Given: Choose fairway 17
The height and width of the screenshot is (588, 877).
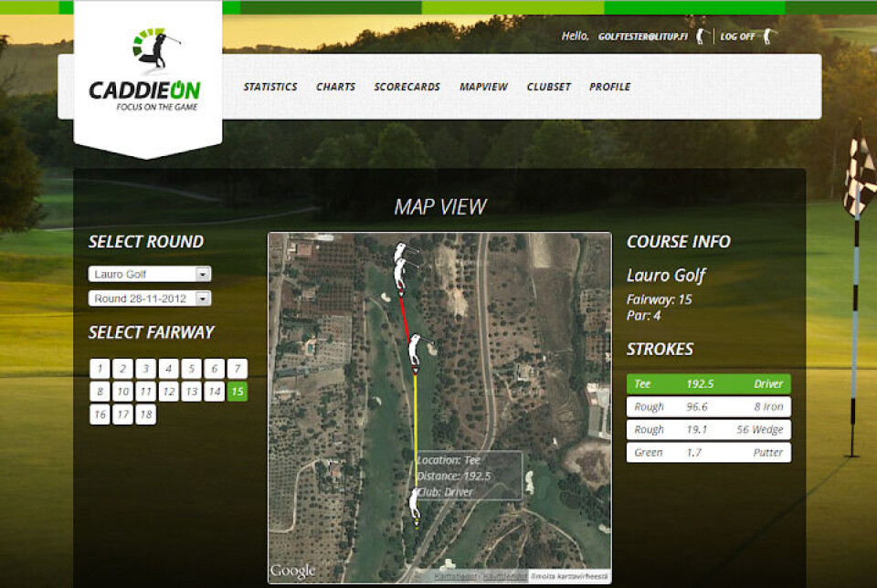Looking at the screenshot, I should tap(123, 415).
